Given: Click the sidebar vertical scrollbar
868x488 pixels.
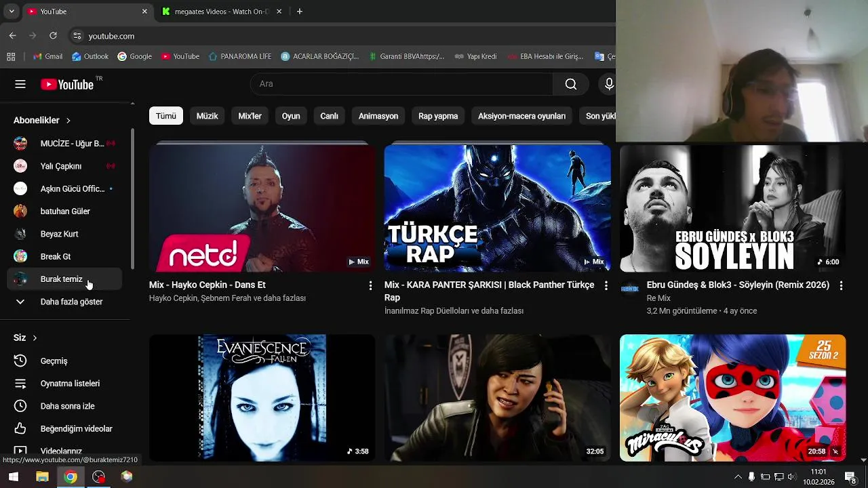Looking at the screenshot, I should click(133, 198).
